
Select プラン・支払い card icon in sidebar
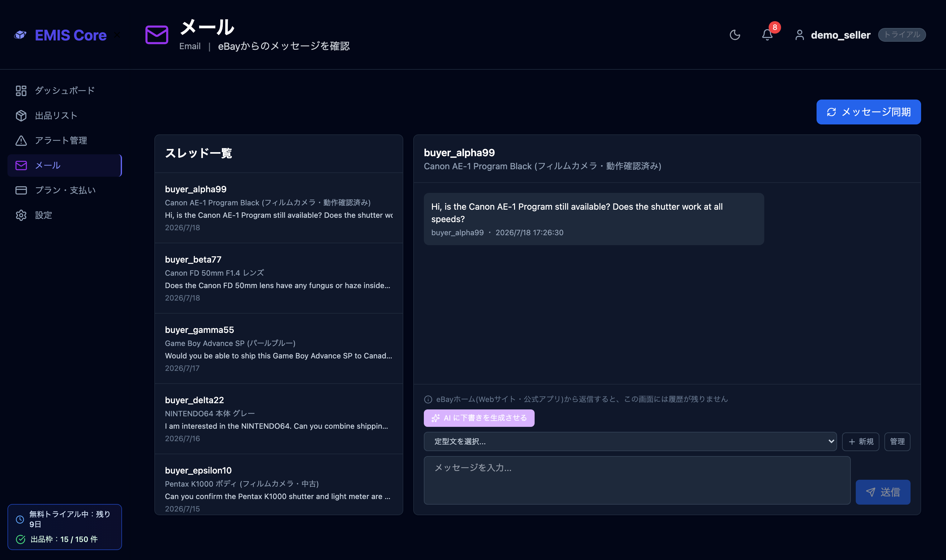point(21,190)
